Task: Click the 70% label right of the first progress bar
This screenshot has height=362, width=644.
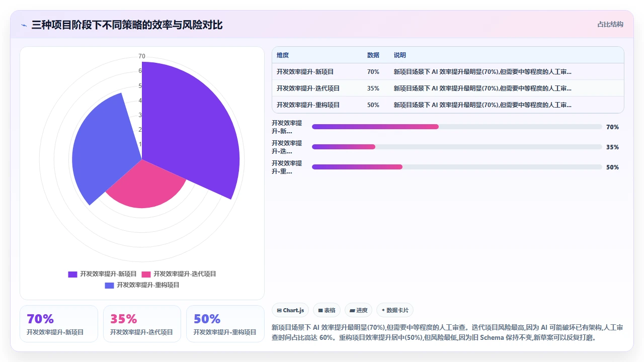Action: tap(612, 127)
